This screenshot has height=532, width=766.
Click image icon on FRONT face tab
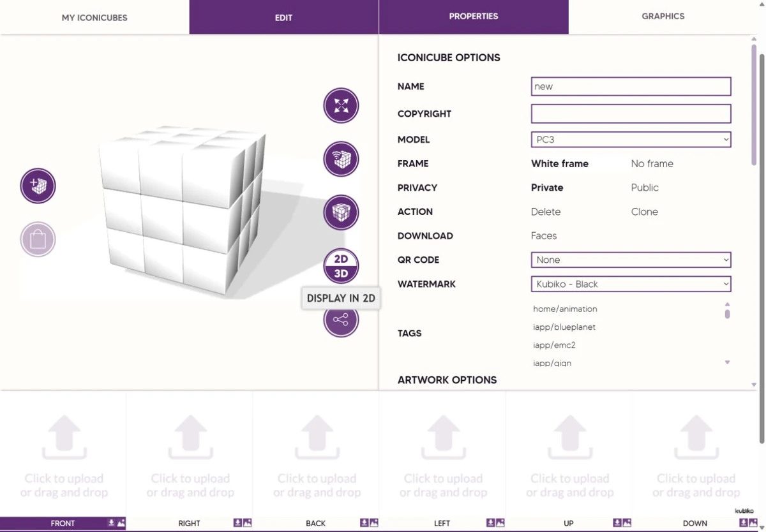(x=121, y=523)
